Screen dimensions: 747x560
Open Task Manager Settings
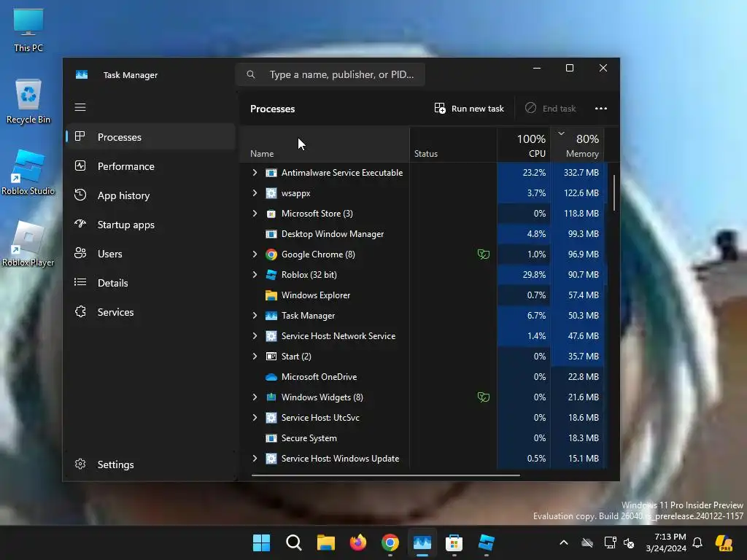pyautogui.click(x=150, y=464)
